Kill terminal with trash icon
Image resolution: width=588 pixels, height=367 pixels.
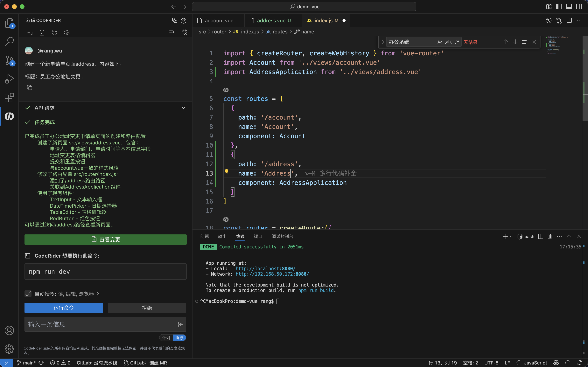coord(550,236)
